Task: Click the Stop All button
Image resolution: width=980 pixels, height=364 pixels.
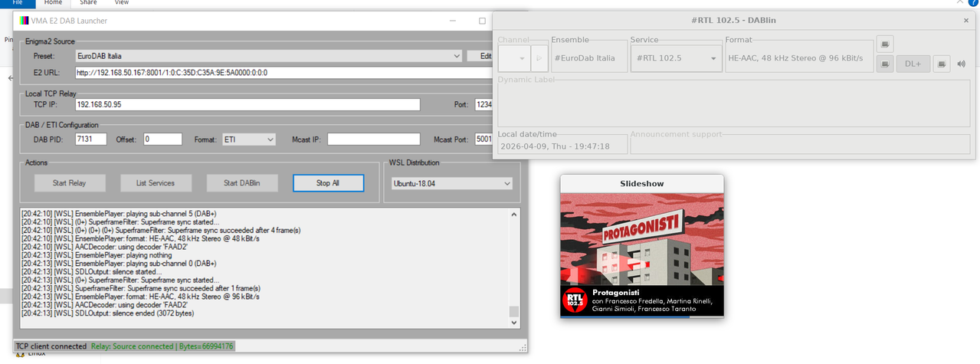Action: 328,183
